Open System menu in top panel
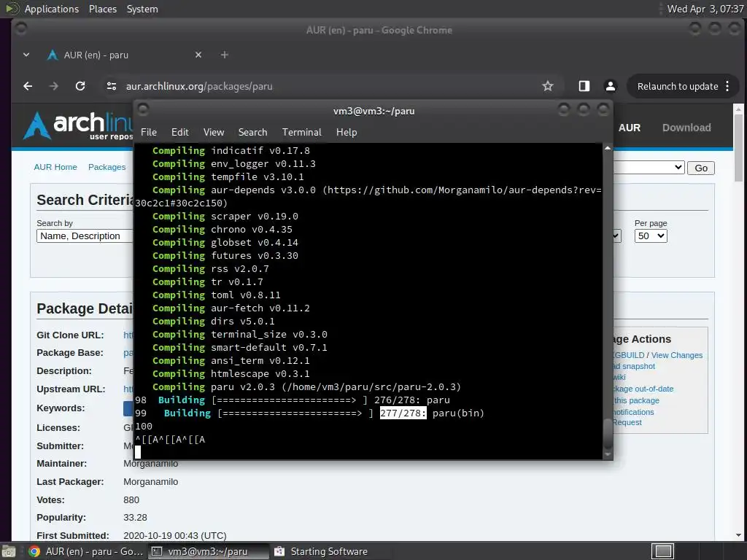The width and height of the screenshot is (747, 560). click(x=142, y=9)
